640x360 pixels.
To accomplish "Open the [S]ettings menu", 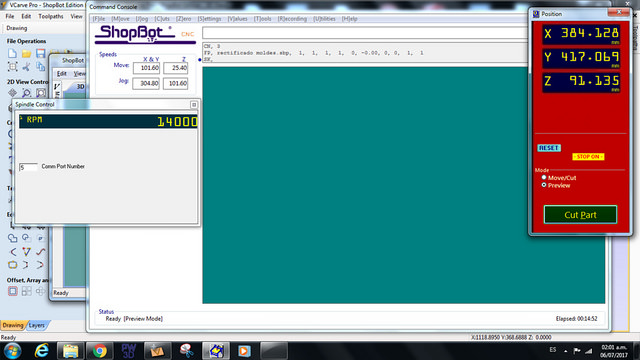I will click(209, 19).
